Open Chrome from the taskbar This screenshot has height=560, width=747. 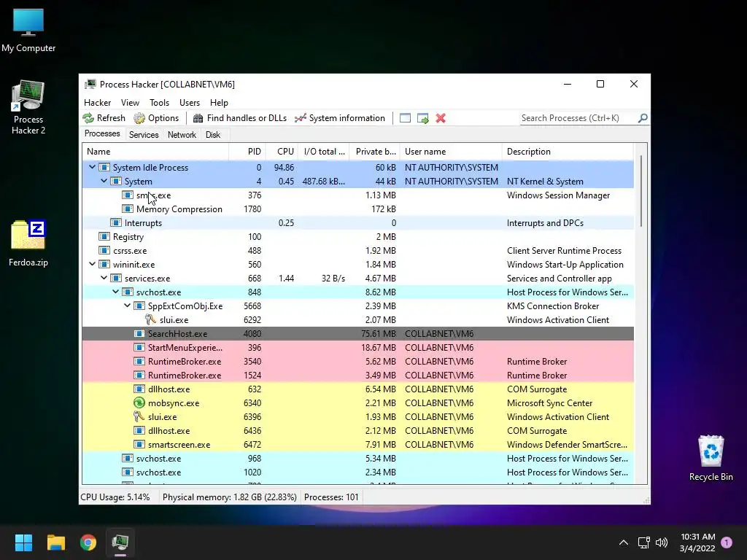pyautogui.click(x=88, y=542)
